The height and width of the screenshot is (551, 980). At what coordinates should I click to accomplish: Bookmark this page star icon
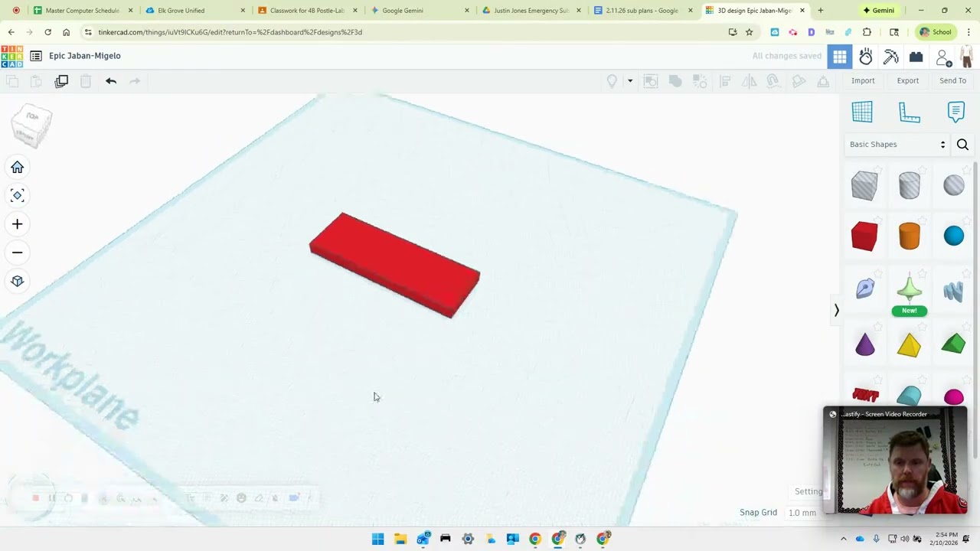click(749, 32)
